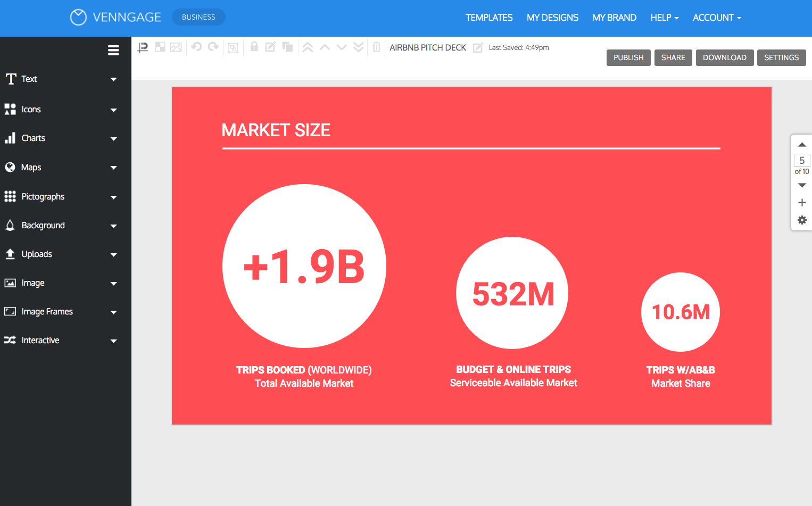Click the Venngage clock logo icon
This screenshot has height=506, width=812.
point(78,18)
